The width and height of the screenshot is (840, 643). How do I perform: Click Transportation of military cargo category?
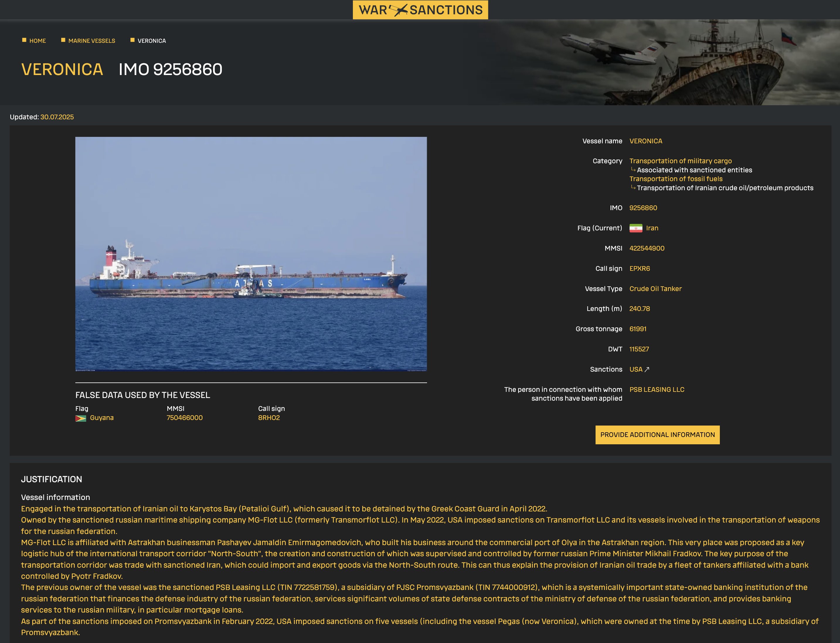point(681,161)
